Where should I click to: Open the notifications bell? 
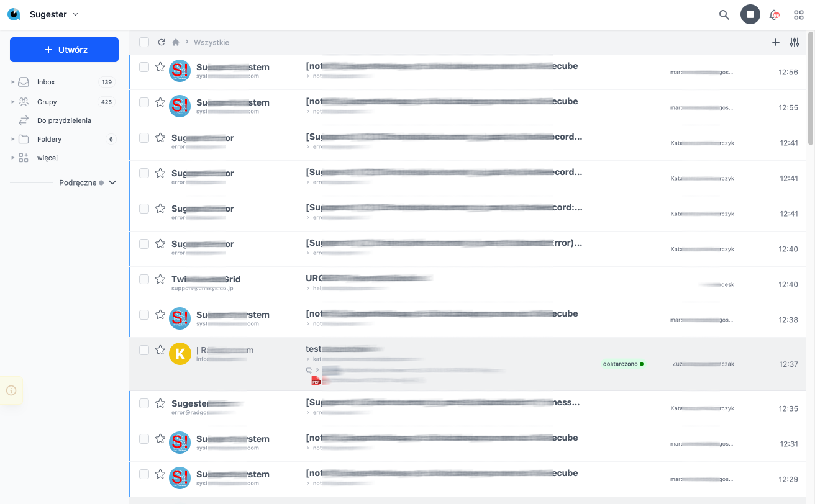click(x=774, y=15)
